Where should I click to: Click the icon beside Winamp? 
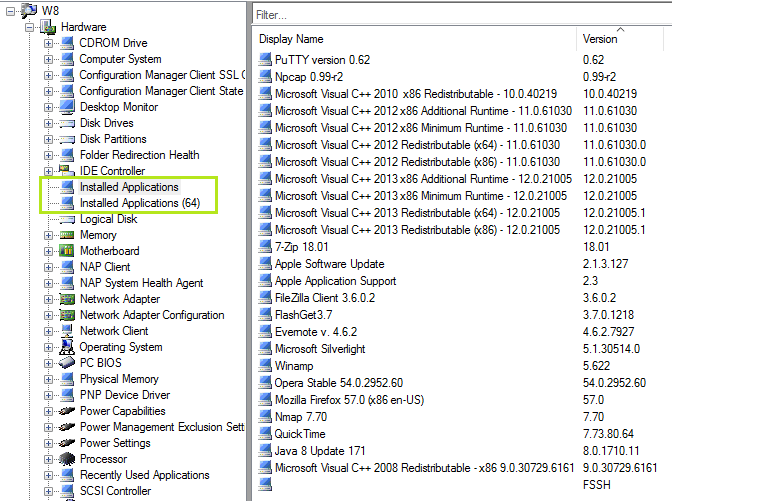(x=265, y=366)
